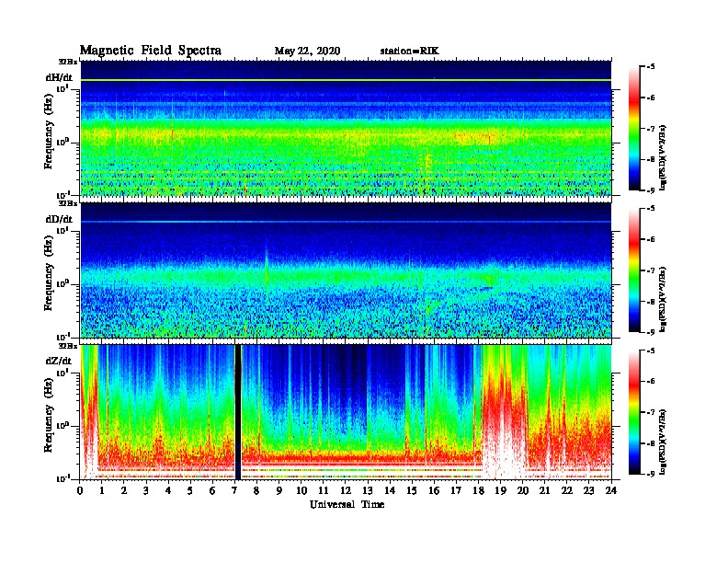
Task: Click hour 6 on the time axis
Action: [x=212, y=490]
